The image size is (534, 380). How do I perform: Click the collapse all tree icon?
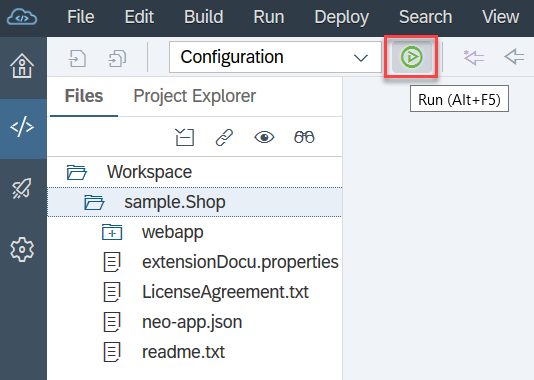coord(185,137)
